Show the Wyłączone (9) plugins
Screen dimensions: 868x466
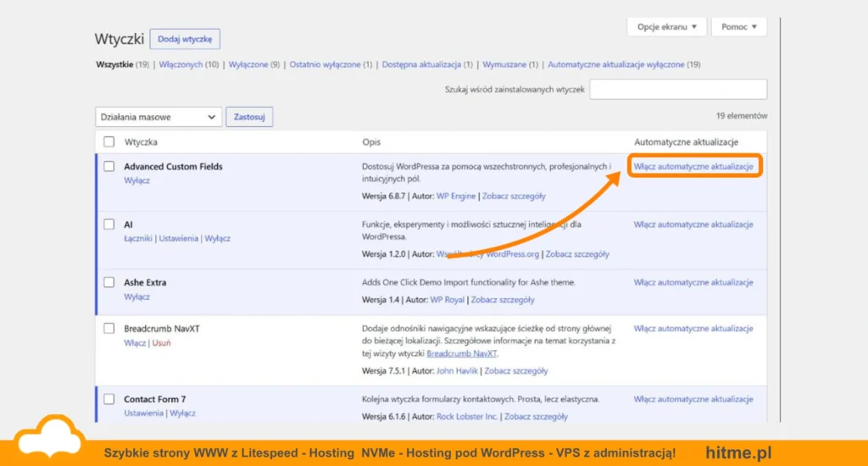pos(254,64)
